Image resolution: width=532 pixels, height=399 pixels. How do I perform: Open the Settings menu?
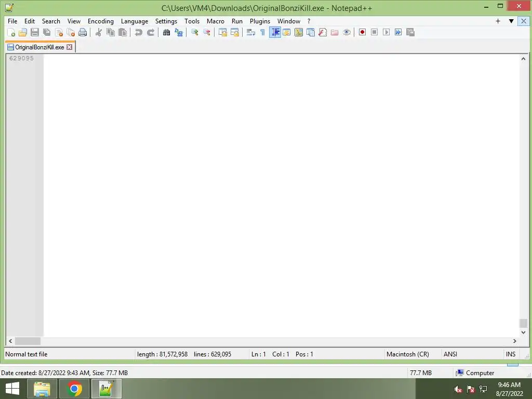point(166,21)
